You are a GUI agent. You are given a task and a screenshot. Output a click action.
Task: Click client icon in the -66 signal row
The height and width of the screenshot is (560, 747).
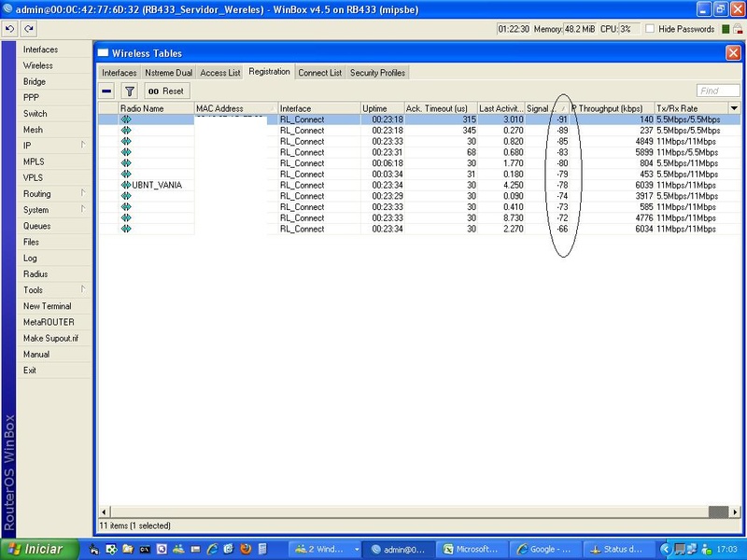point(126,229)
